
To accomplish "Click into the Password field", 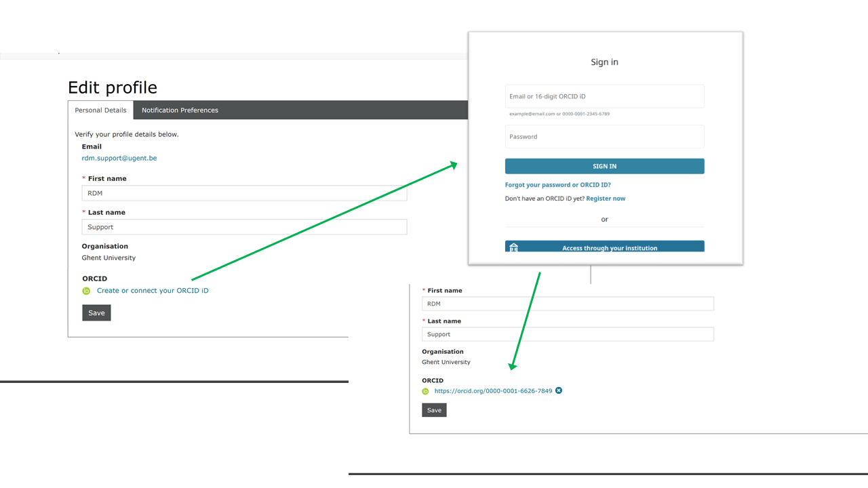I will pyautogui.click(x=604, y=136).
